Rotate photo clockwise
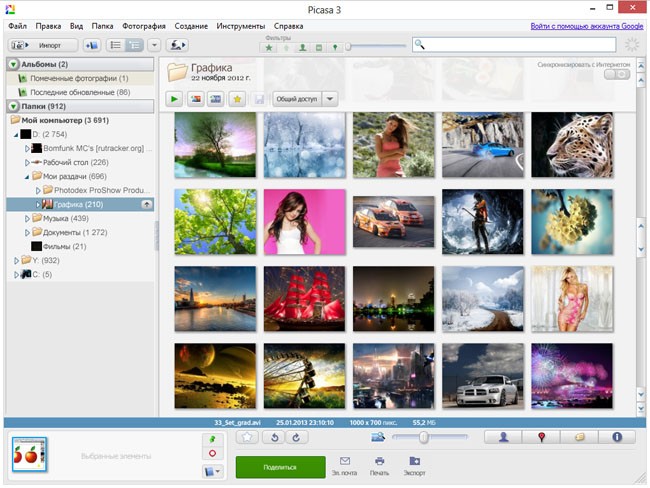The width and height of the screenshot is (650, 488). coord(296,437)
